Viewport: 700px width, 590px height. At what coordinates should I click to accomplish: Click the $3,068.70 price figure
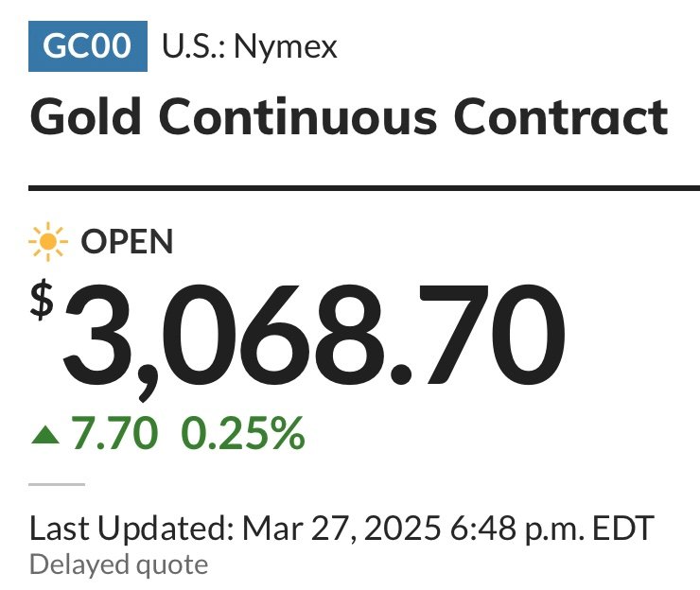(297, 338)
